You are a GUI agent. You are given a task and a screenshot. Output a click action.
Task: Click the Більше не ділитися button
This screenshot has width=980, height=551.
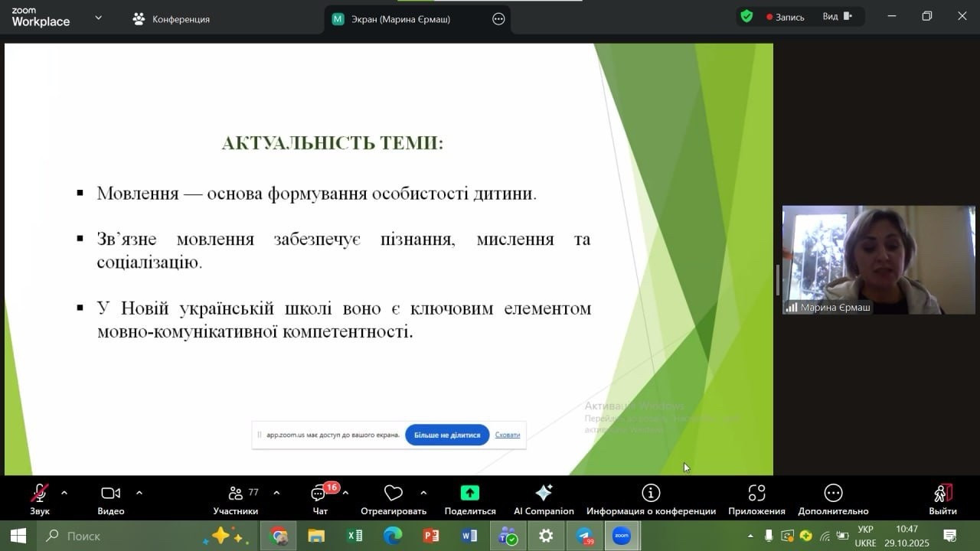point(447,435)
